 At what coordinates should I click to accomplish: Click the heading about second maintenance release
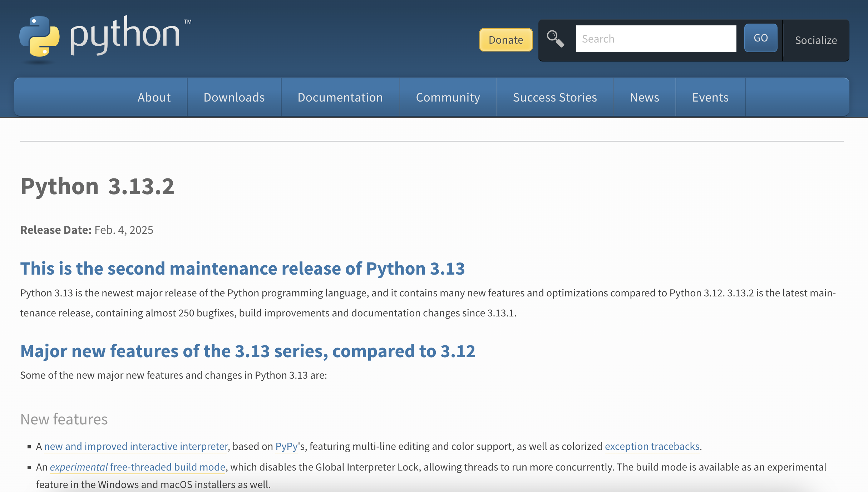click(x=242, y=269)
